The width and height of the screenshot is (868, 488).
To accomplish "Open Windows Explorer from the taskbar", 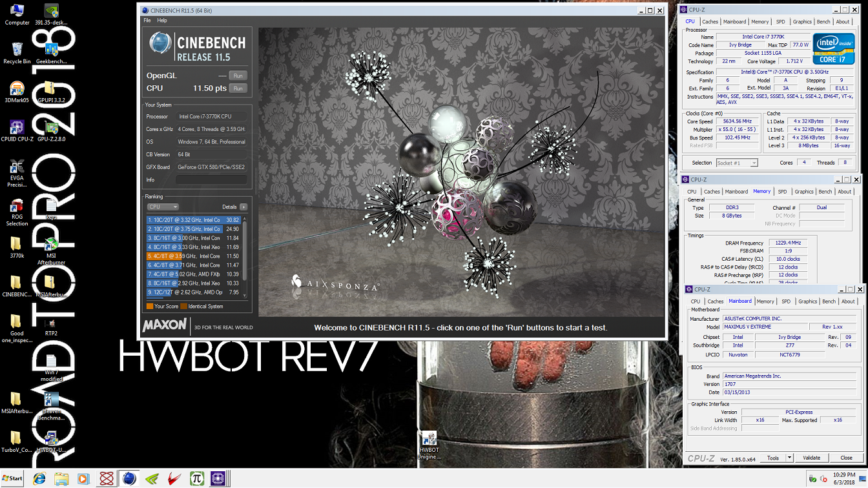I will click(x=61, y=478).
